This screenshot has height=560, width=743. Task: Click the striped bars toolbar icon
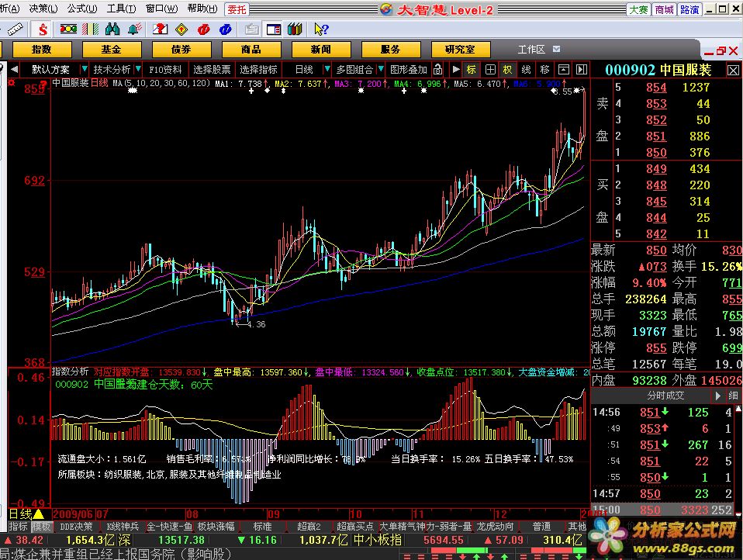point(90,29)
